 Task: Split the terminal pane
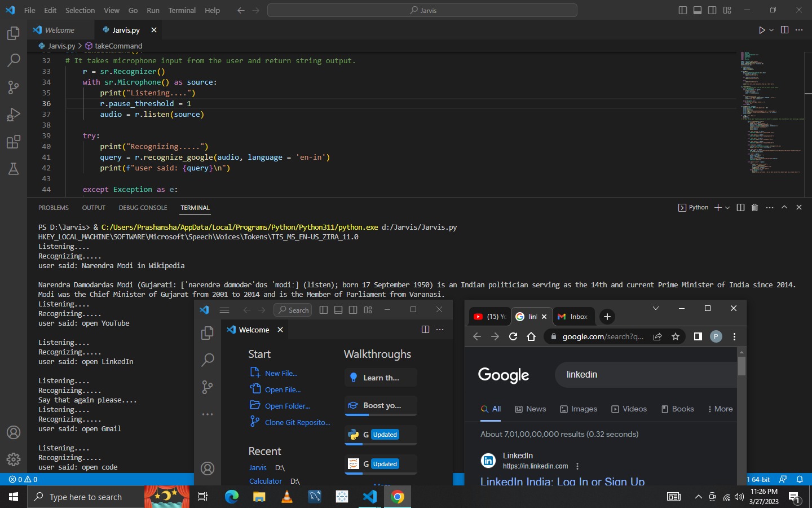740,207
